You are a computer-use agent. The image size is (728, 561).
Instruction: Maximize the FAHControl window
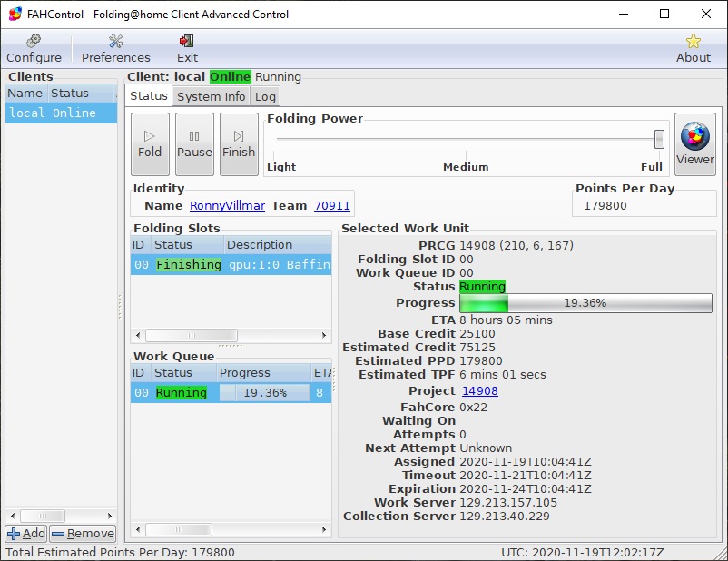pyautogui.click(x=664, y=14)
